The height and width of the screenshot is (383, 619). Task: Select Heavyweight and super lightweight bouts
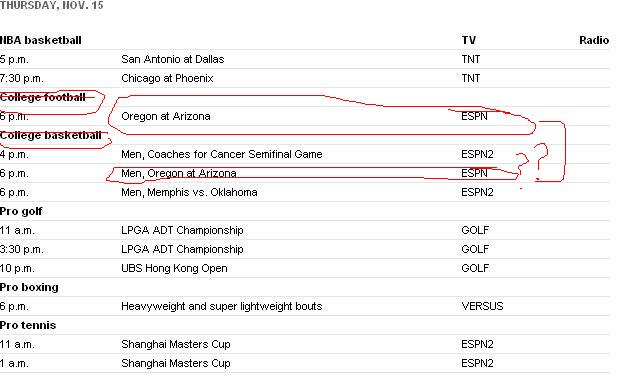click(221, 306)
